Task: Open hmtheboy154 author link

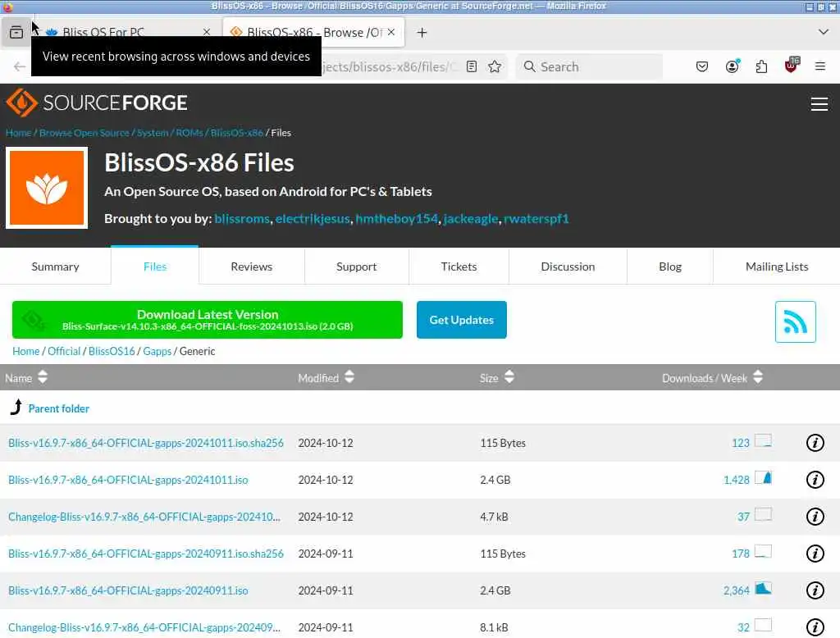Action: pos(396,219)
